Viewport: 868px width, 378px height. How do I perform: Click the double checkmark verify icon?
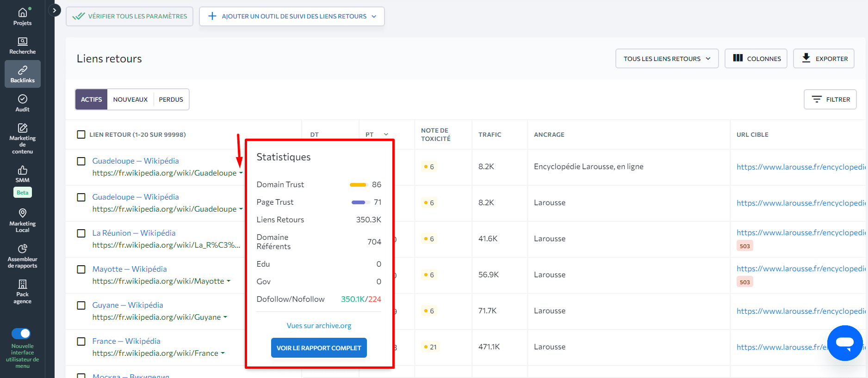[79, 16]
